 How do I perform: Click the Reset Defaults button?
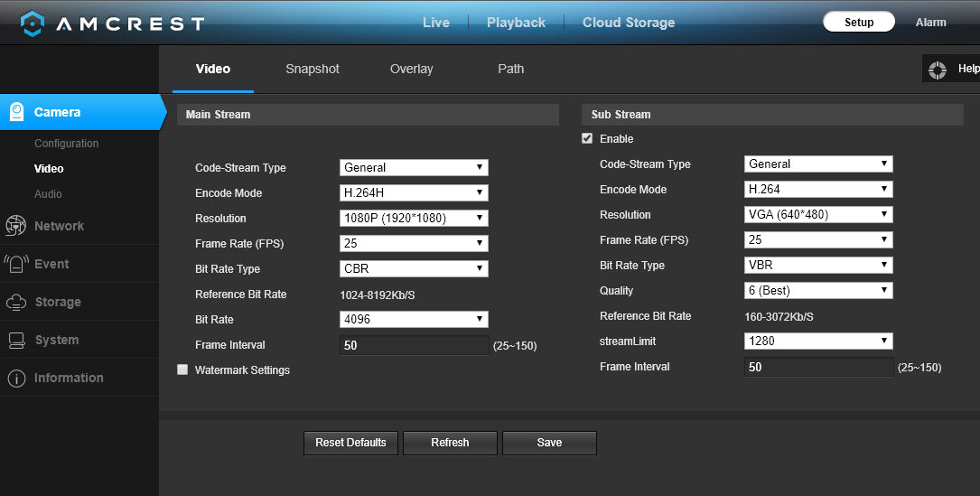click(350, 443)
